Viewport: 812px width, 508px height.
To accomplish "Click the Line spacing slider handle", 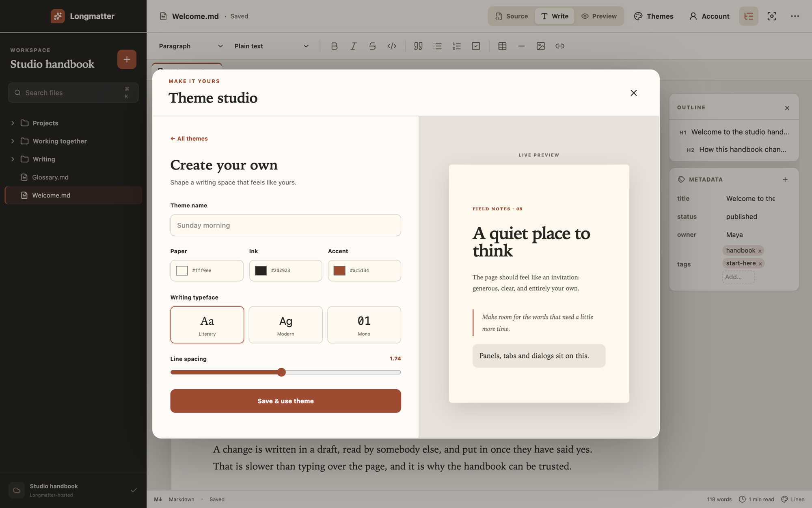I will coord(281,372).
